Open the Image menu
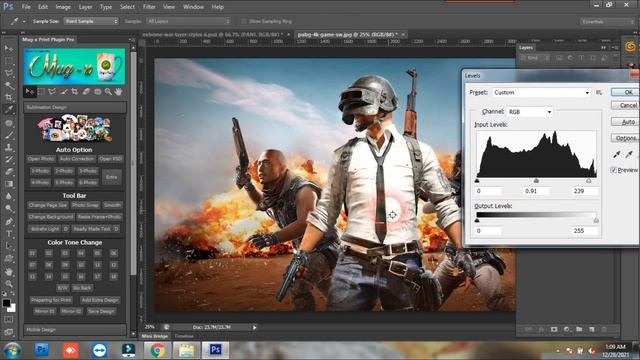The width and height of the screenshot is (640, 360). (63, 7)
